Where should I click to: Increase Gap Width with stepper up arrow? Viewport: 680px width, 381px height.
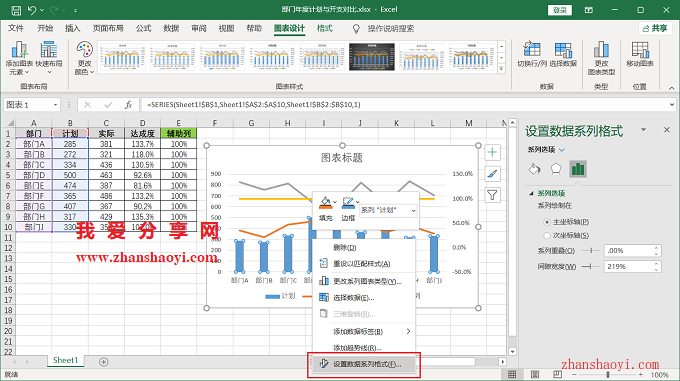click(657, 264)
